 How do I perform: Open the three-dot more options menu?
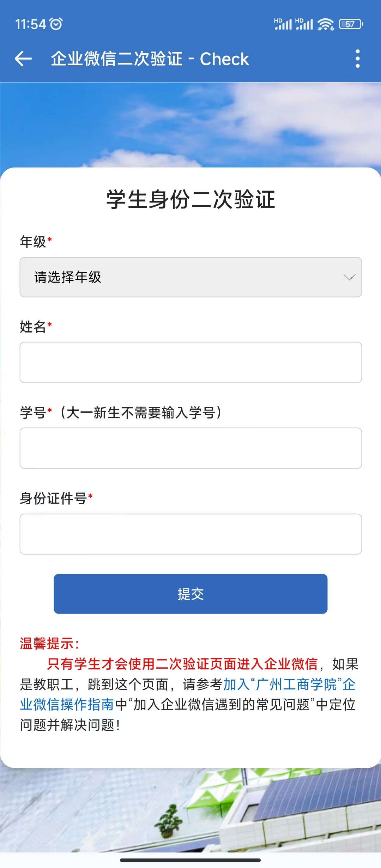point(357,59)
